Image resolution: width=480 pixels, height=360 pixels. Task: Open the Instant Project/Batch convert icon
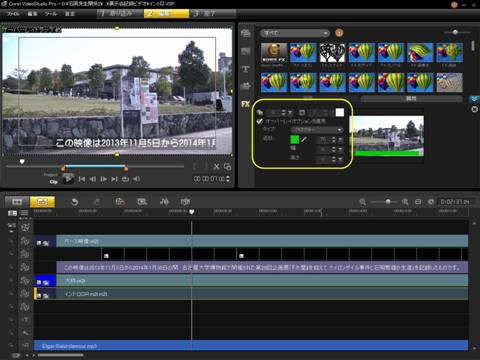(x=142, y=202)
